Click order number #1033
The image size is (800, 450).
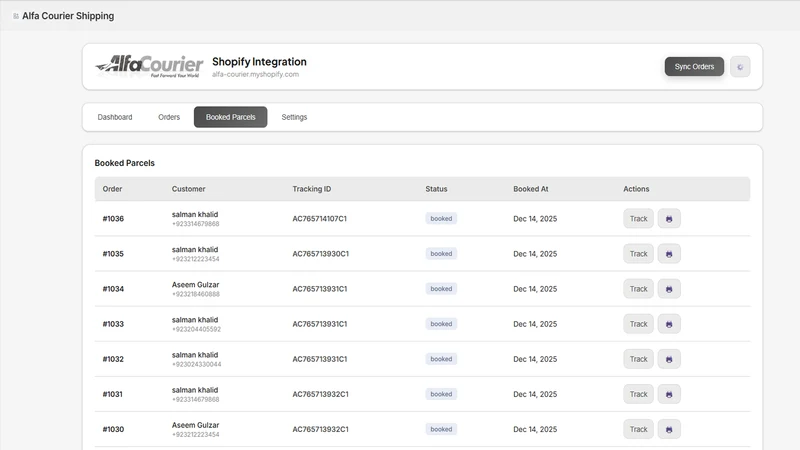113,324
